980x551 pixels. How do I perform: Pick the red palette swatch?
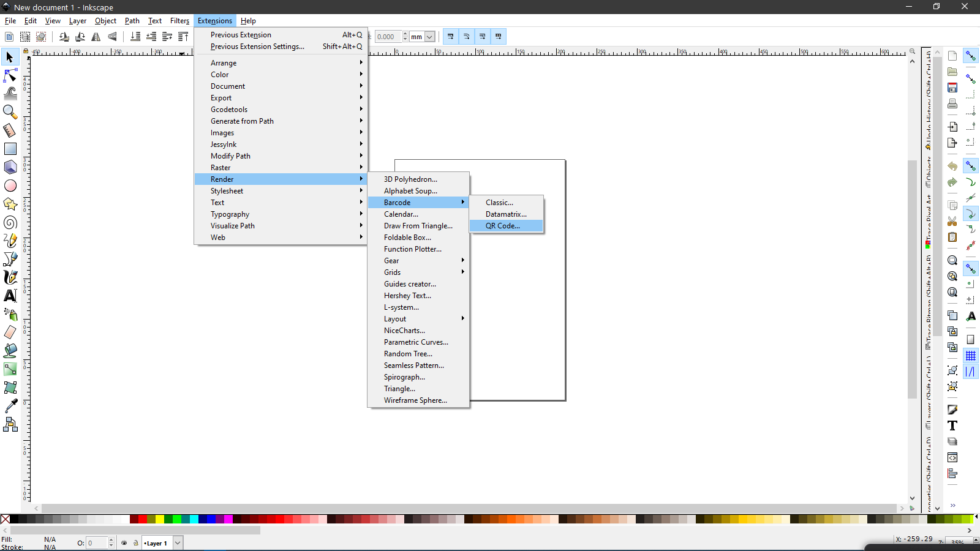click(x=143, y=519)
